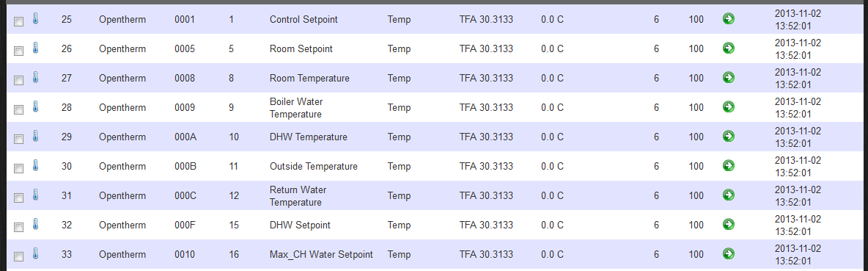Click green arrow for Return Water Temperature

tap(729, 195)
